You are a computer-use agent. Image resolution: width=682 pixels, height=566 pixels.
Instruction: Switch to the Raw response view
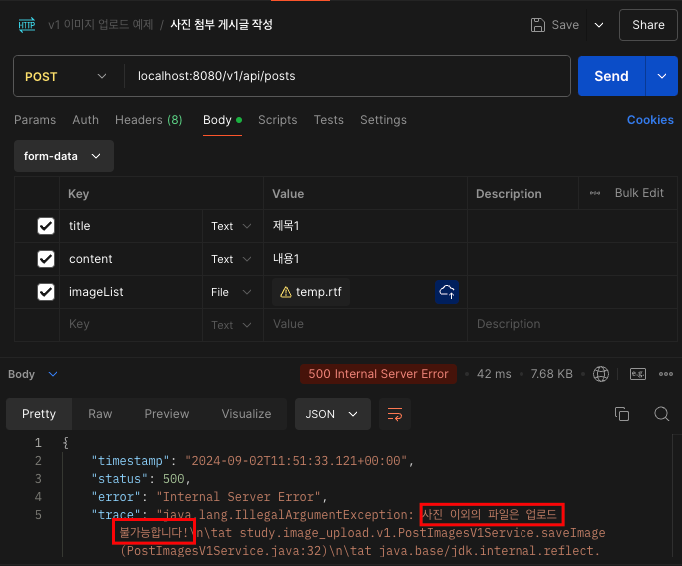coord(100,414)
